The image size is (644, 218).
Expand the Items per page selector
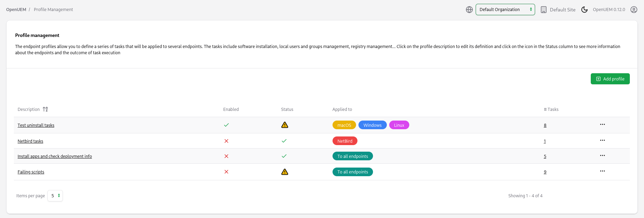click(x=55, y=196)
